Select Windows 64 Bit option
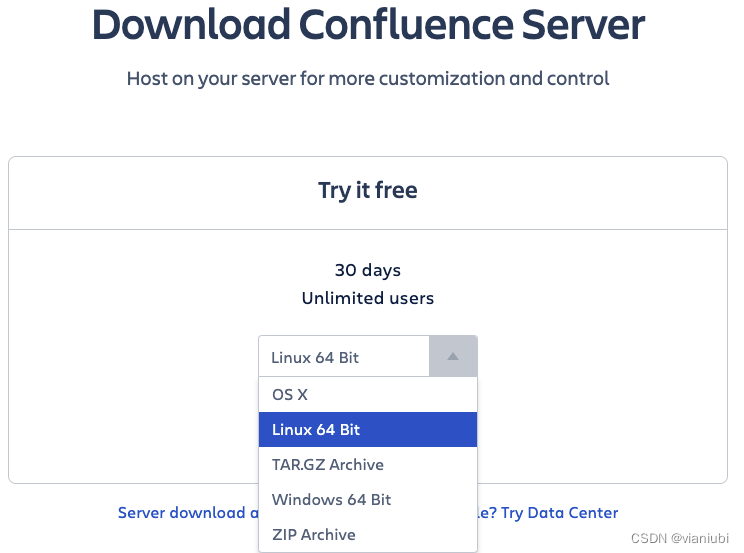This screenshot has height=553, width=744. [368, 500]
